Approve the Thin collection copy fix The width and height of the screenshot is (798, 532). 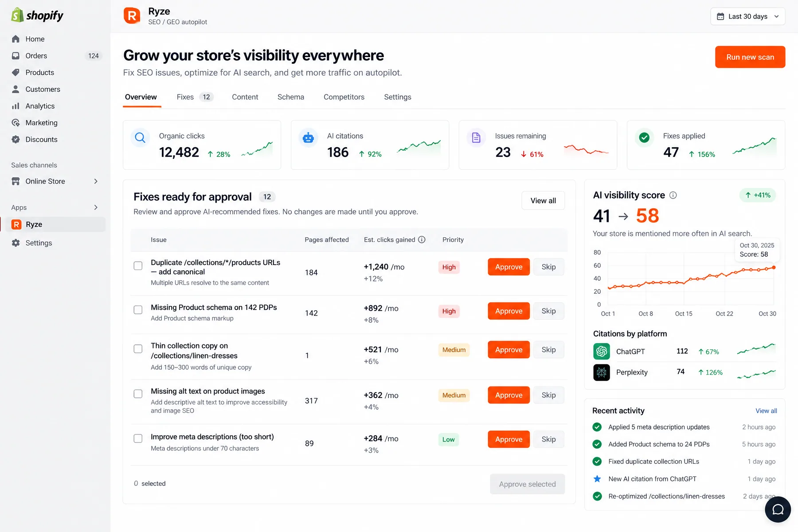tap(509, 350)
